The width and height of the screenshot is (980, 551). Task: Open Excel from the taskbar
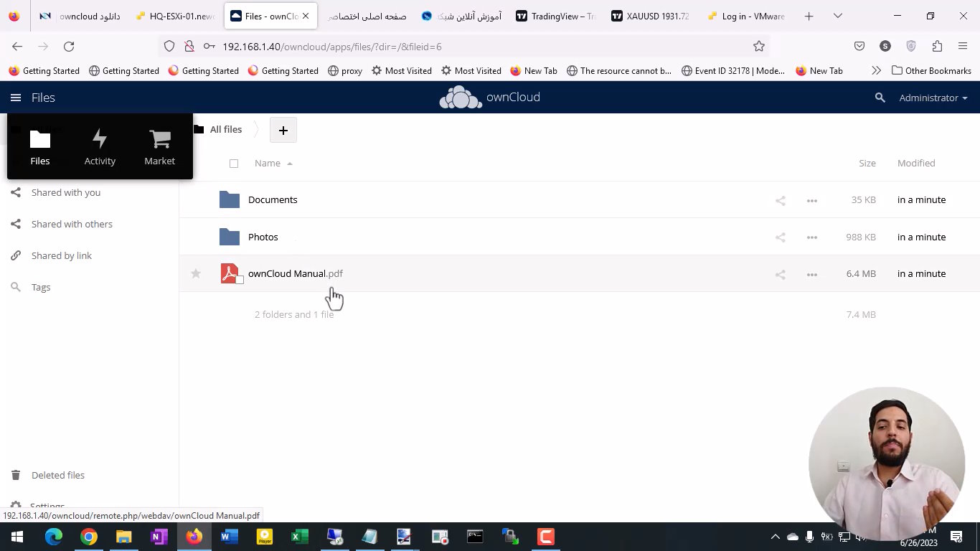300,537
